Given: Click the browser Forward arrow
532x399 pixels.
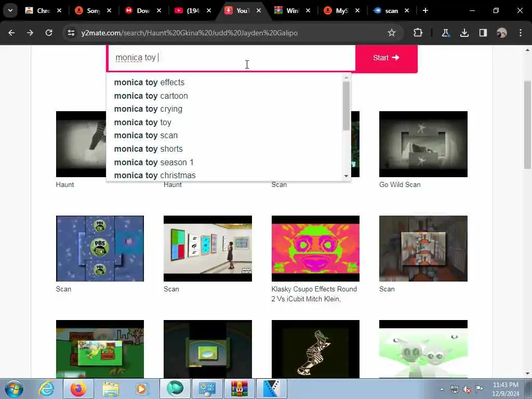Looking at the screenshot, I should point(30,33).
